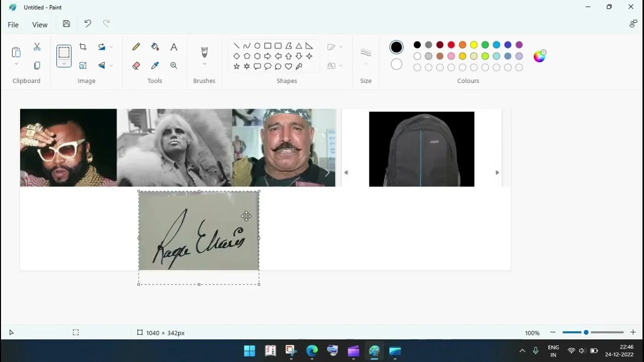
Task: Expand the Paste options dropdown
Action: point(16,64)
